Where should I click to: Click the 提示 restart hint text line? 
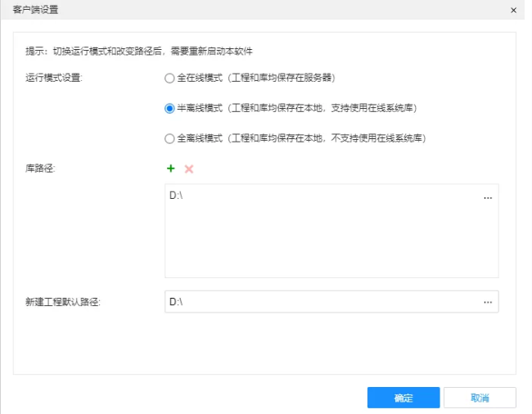(139, 51)
